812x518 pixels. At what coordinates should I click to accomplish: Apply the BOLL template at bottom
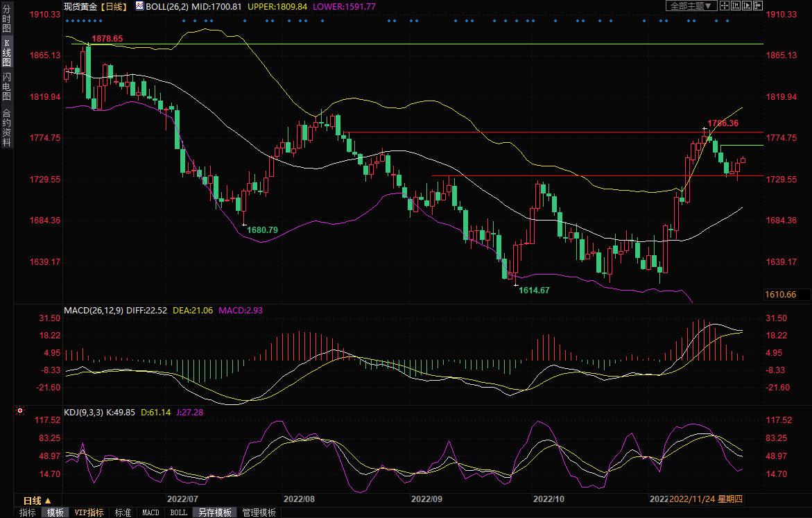point(178,512)
